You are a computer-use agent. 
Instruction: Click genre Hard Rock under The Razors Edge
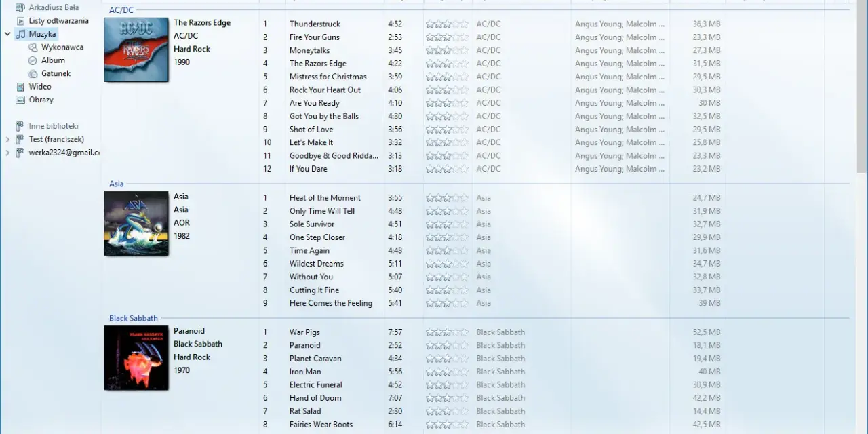coord(192,49)
